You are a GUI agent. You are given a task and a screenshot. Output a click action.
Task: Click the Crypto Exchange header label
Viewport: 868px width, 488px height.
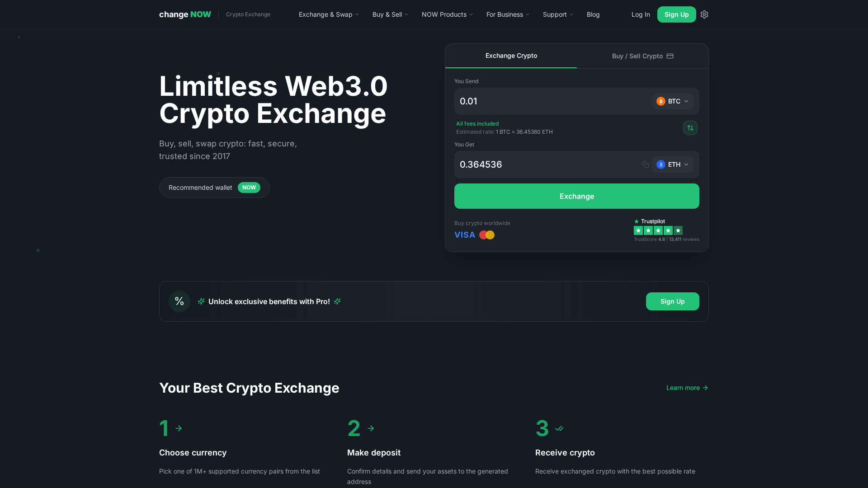(248, 14)
